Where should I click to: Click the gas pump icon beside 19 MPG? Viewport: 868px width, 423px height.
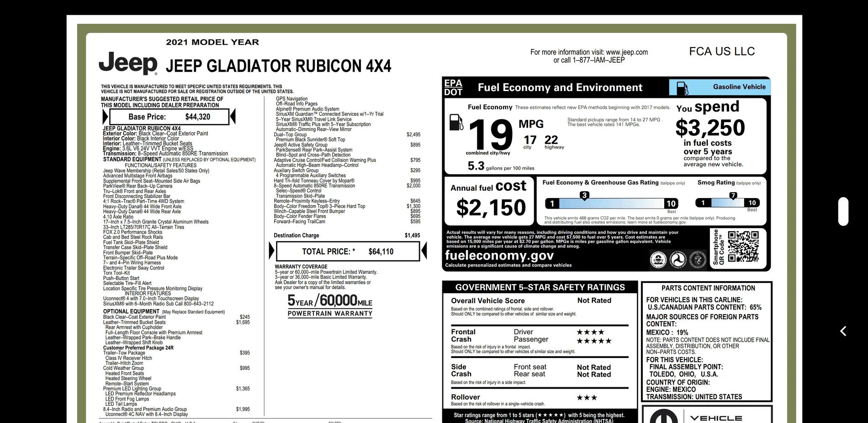pyautogui.click(x=456, y=122)
